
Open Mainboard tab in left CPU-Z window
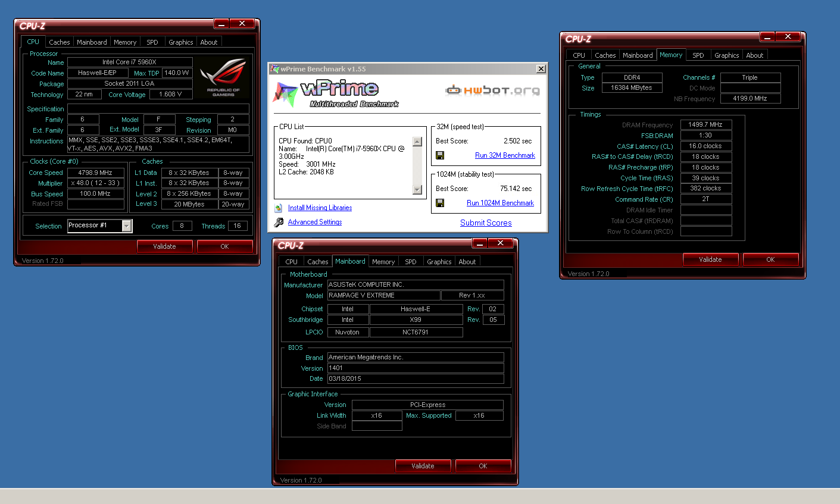point(92,42)
